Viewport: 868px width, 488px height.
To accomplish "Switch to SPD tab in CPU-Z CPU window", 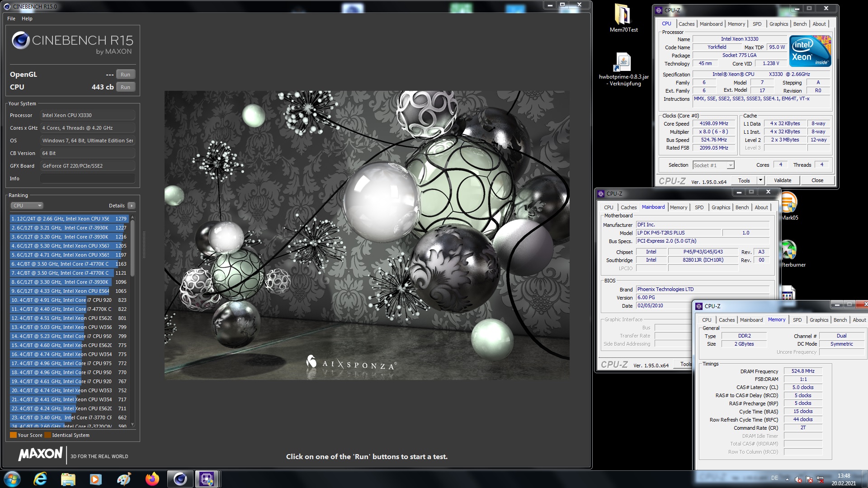I will tap(757, 24).
